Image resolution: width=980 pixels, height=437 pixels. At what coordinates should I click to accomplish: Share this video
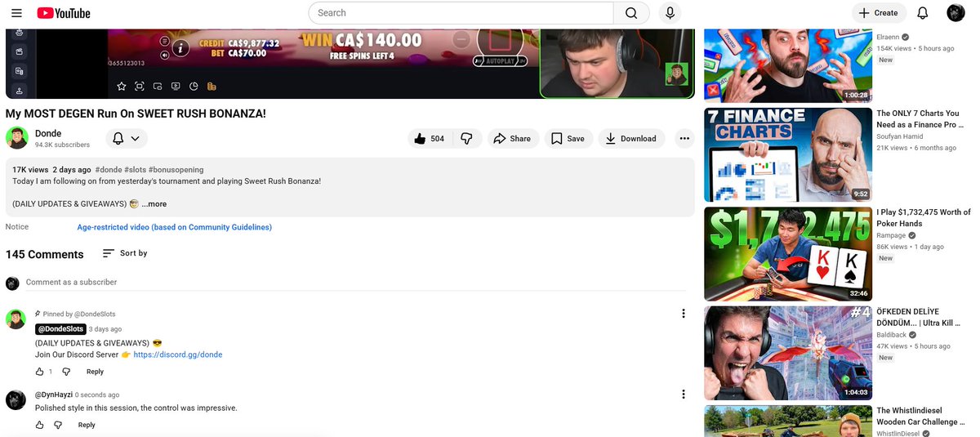[x=514, y=139]
